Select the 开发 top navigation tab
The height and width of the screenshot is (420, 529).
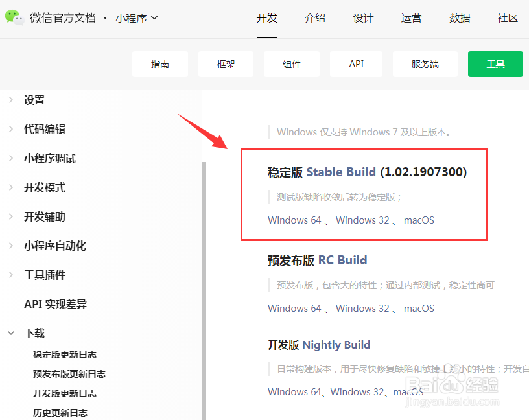click(x=267, y=18)
